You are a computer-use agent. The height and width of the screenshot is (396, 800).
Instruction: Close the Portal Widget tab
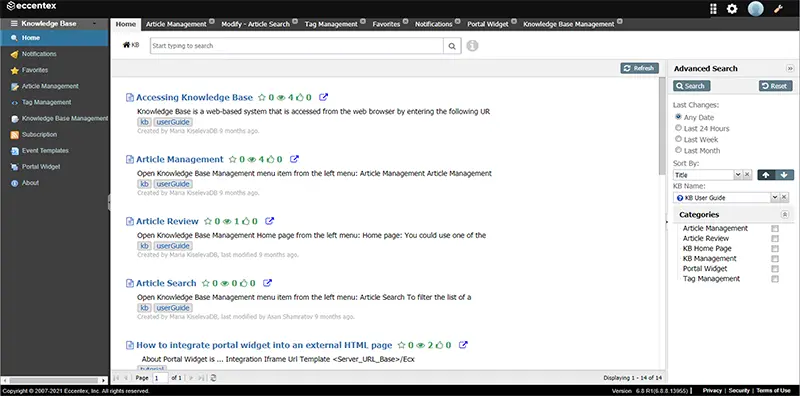514,22
